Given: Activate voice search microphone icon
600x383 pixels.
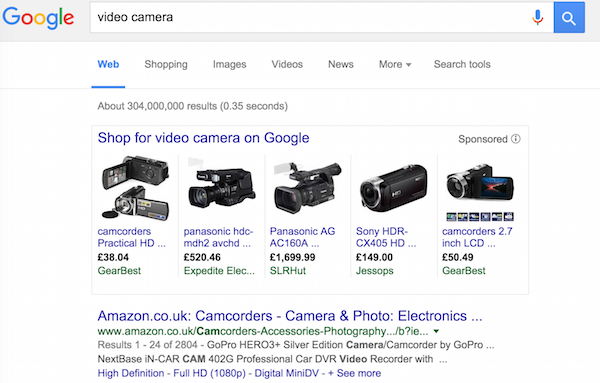Looking at the screenshot, I should [x=537, y=18].
